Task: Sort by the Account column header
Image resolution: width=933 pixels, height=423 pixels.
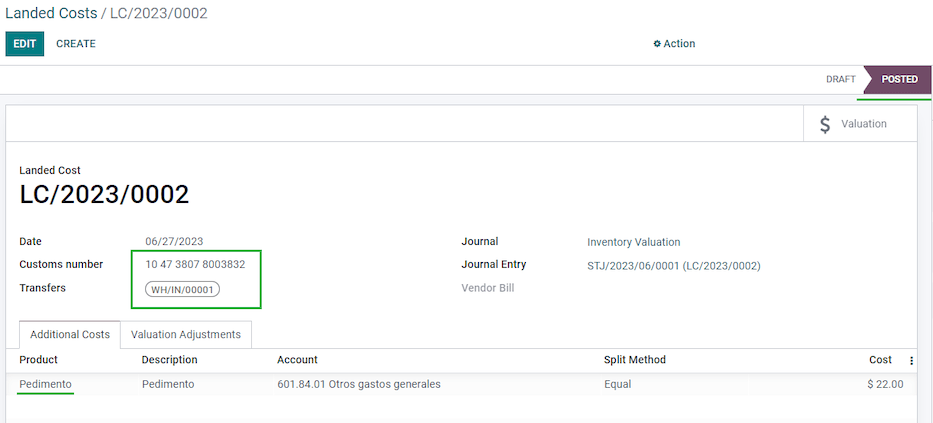Action: [297, 360]
